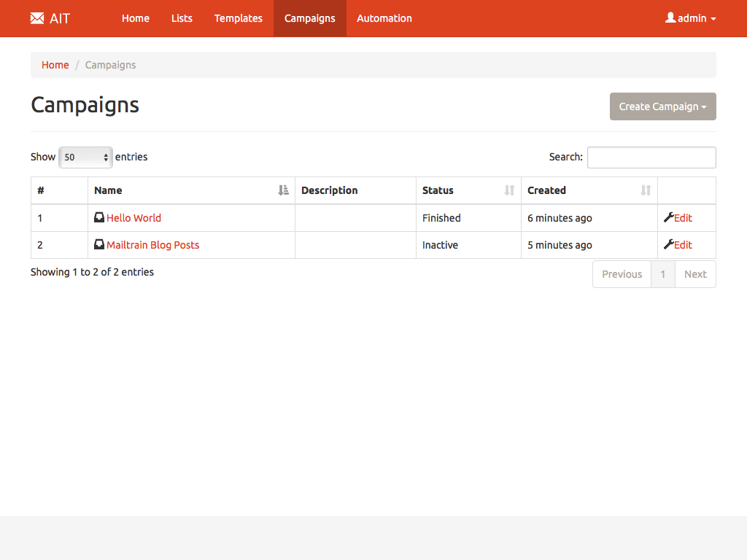Click the inbox icon beside Hello World
The width and height of the screenshot is (747, 560).
pos(99,217)
